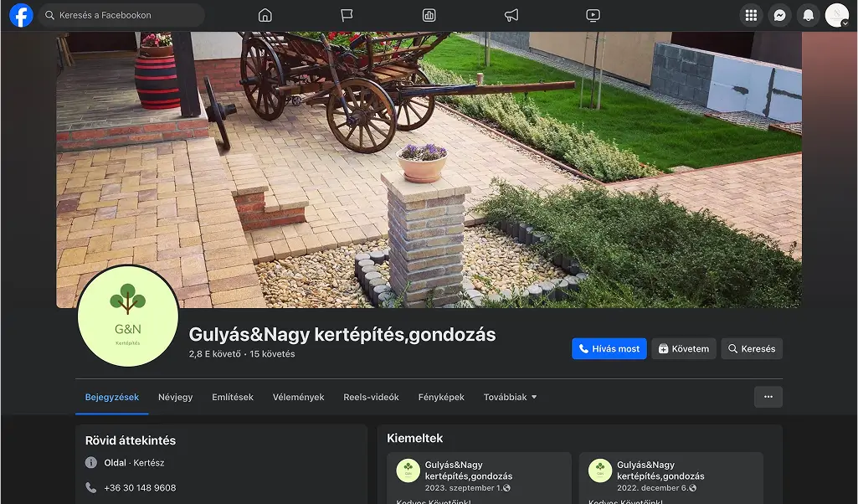The height and width of the screenshot is (504, 858).
Task: Click the Rövid áttekintés heading
Action: [x=131, y=440]
